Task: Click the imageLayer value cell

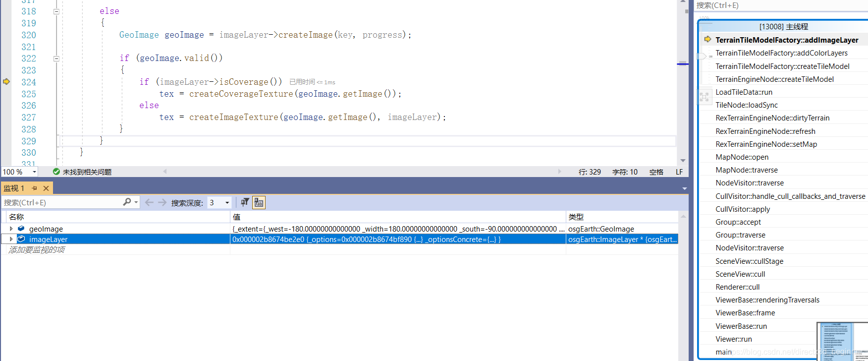Action: coord(398,239)
